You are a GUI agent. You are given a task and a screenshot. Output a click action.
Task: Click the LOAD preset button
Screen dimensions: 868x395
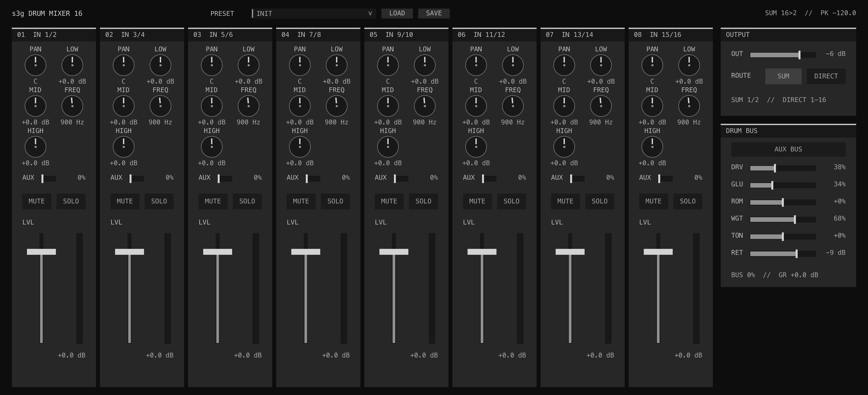[397, 13]
